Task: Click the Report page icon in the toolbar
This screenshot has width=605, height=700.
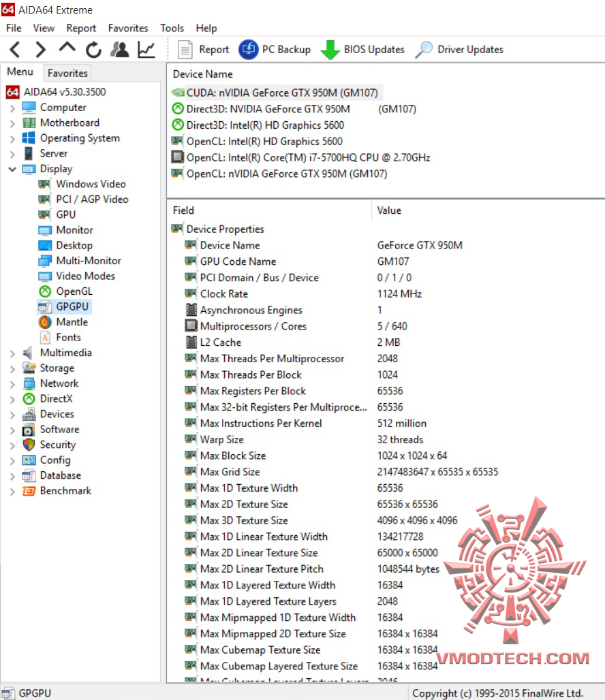Action: pyautogui.click(x=185, y=50)
